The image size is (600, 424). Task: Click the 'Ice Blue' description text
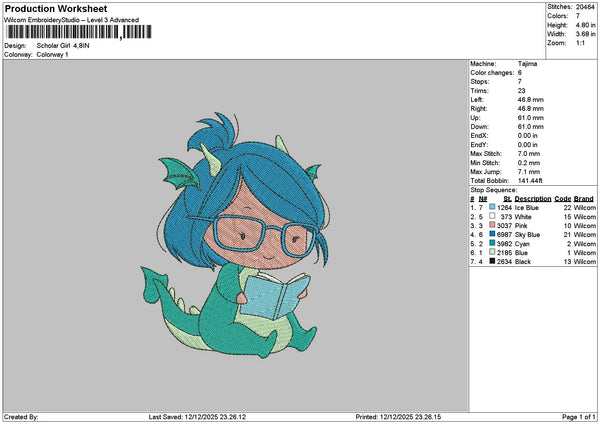coord(527,208)
